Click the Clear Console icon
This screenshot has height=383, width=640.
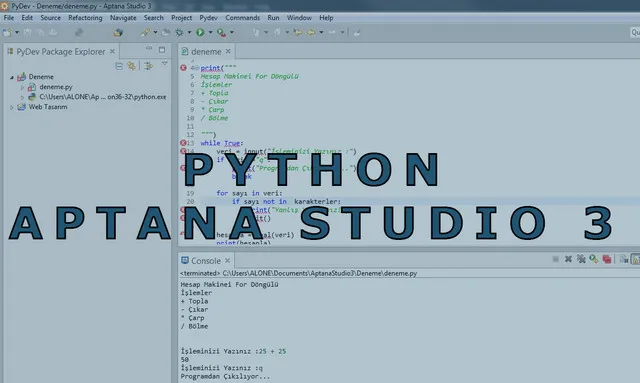point(623,259)
